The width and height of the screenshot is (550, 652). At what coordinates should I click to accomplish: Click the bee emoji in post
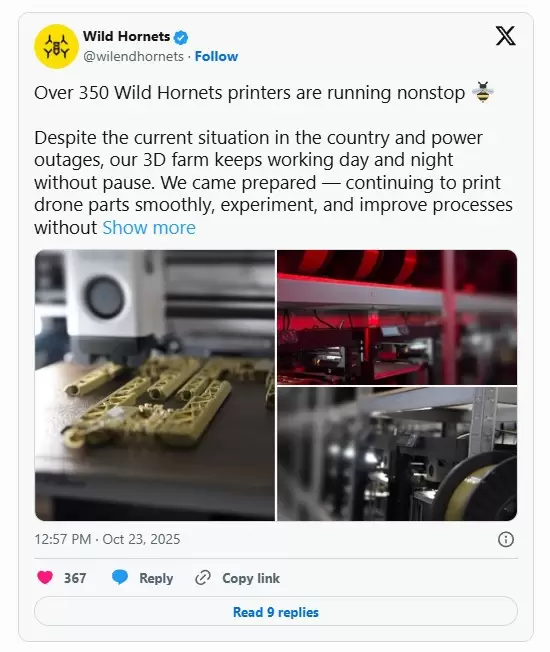tap(483, 92)
